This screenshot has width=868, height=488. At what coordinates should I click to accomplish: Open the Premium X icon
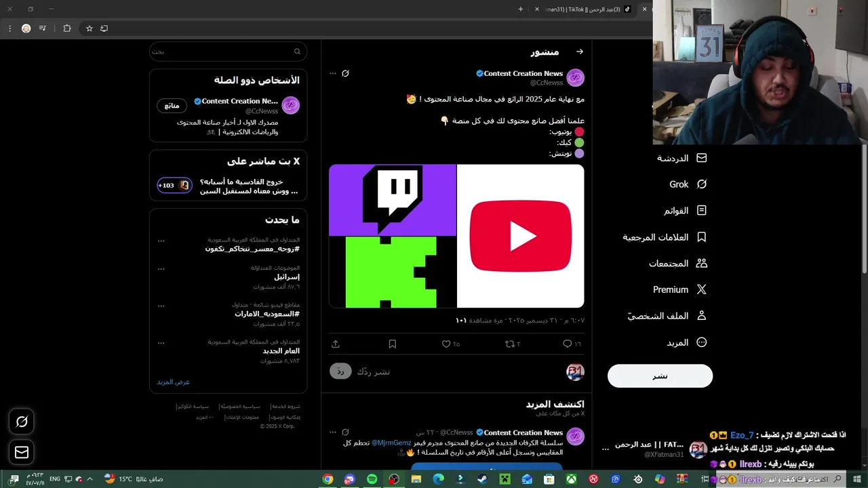702,289
